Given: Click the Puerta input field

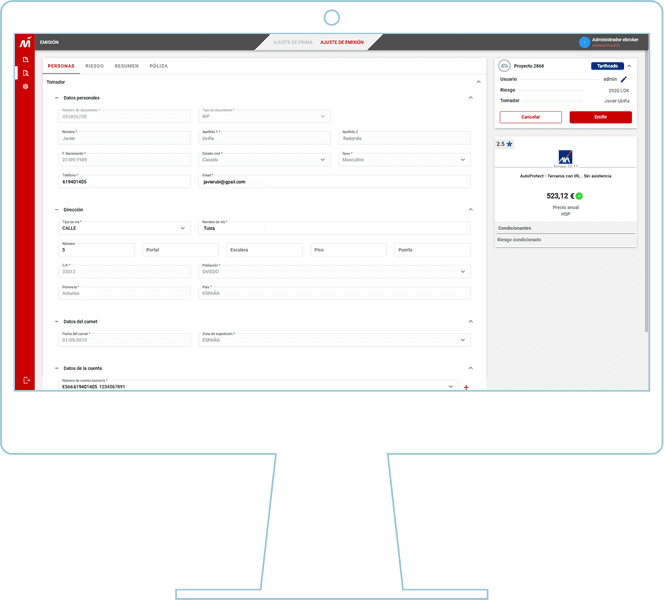Looking at the screenshot, I should pos(432,249).
